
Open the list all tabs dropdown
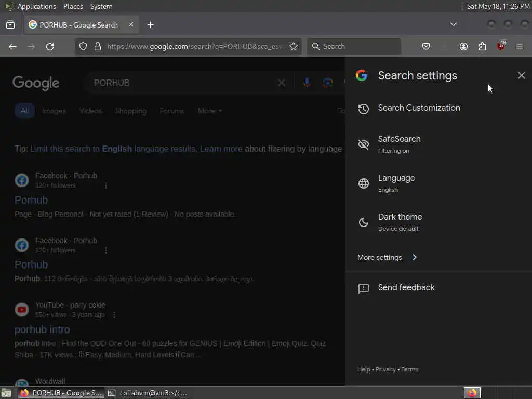453,24
